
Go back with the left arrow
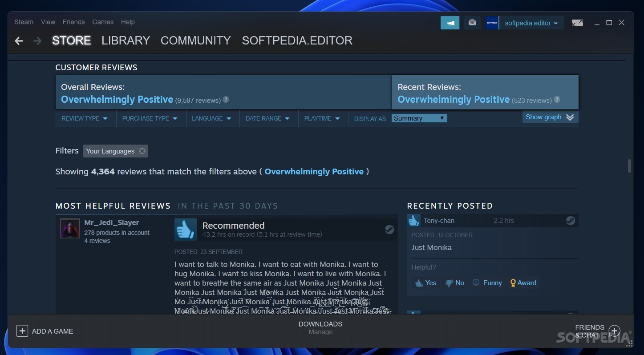pos(19,41)
